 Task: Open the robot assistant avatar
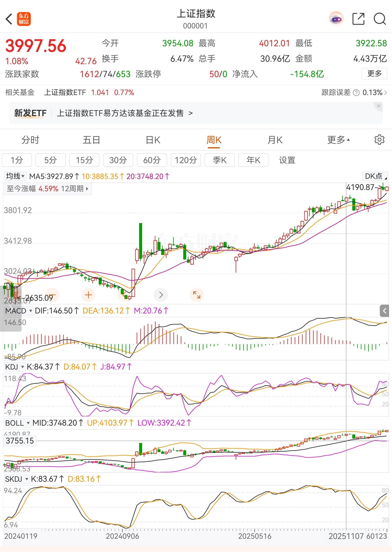pyautogui.click(x=336, y=19)
